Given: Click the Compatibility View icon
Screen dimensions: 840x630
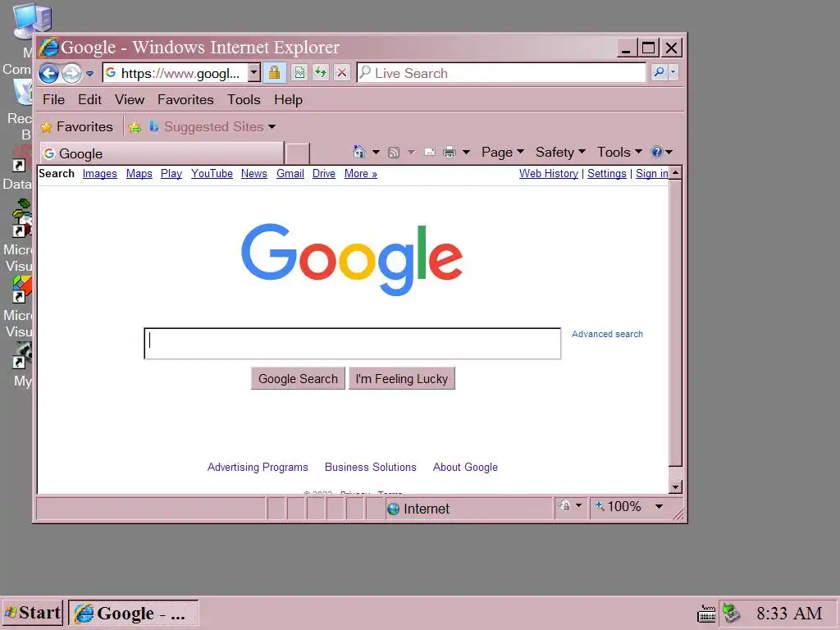Looking at the screenshot, I should (x=299, y=72).
